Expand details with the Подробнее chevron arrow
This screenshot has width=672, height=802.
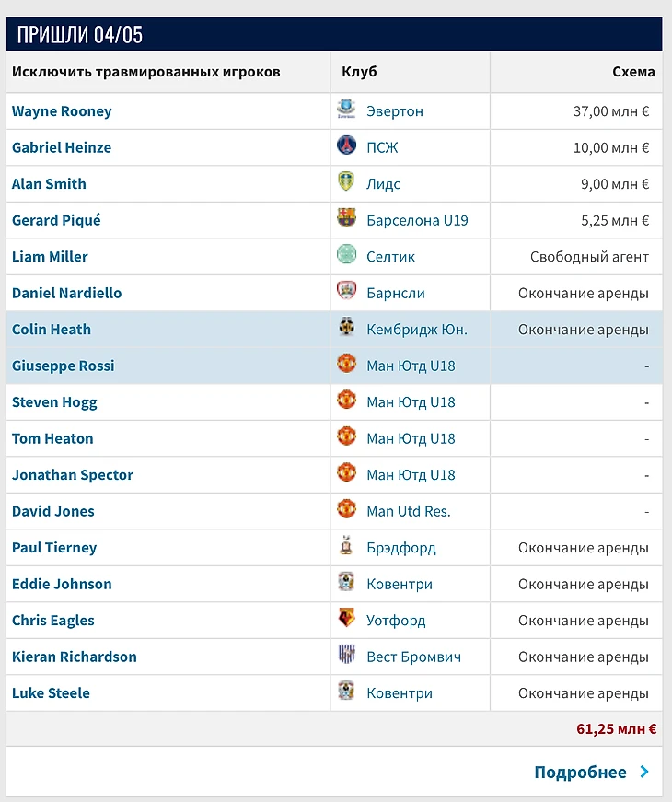click(644, 773)
